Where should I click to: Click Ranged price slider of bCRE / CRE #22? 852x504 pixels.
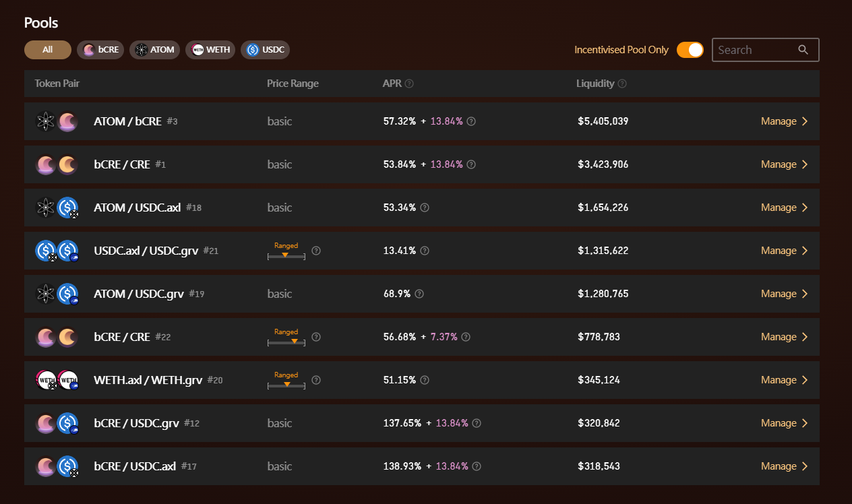pos(286,342)
